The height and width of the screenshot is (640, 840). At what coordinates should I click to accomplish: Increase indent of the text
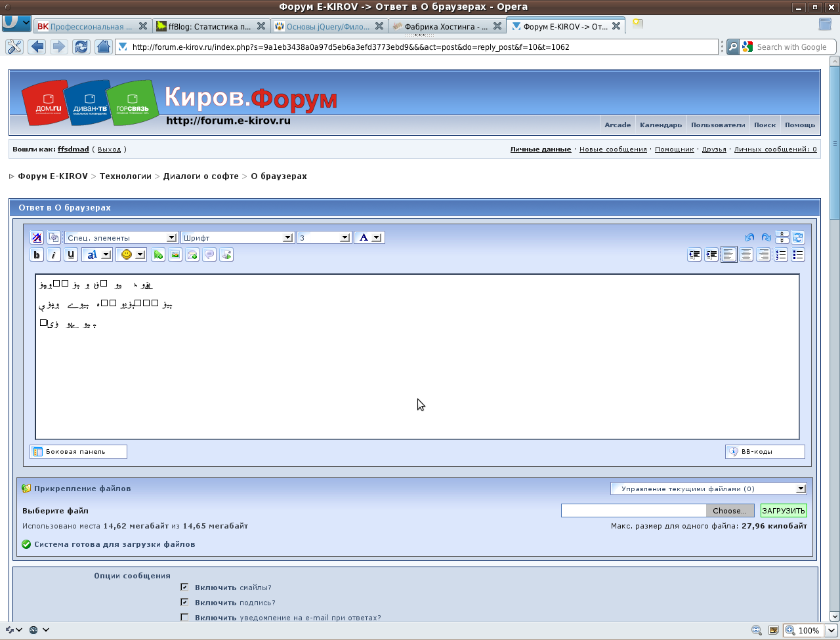click(x=711, y=255)
